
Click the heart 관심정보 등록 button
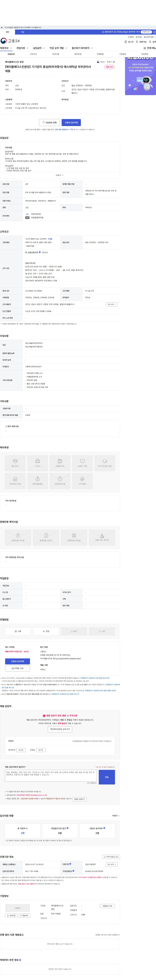pyautogui.click(x=49, y=123)
